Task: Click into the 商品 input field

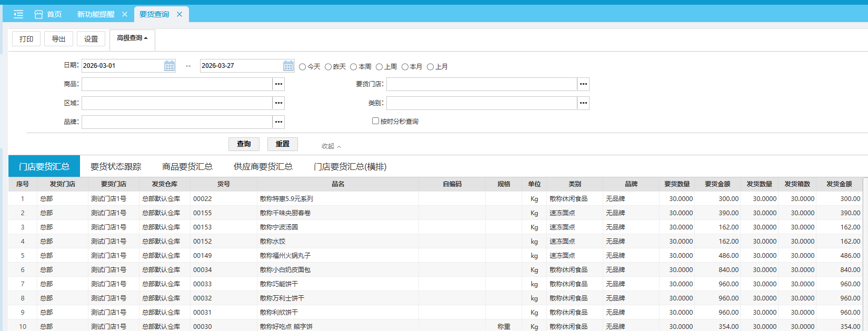Action: point(177,84)
